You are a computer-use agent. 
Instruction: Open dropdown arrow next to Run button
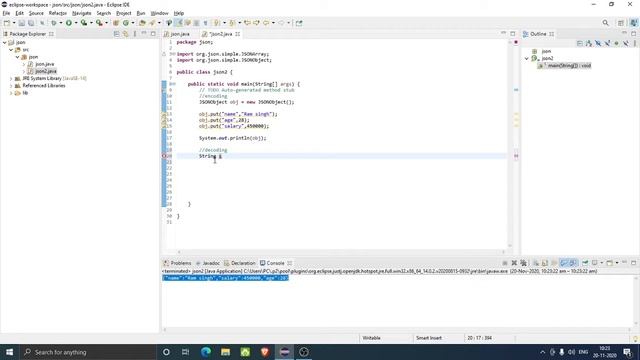pyautogui.click(x=76, y=23)
